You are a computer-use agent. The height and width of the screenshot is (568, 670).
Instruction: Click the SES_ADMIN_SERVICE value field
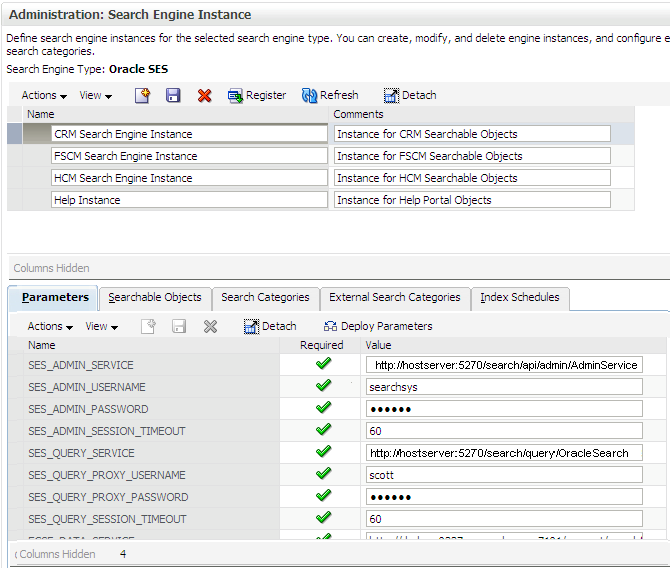coord(504,365)
